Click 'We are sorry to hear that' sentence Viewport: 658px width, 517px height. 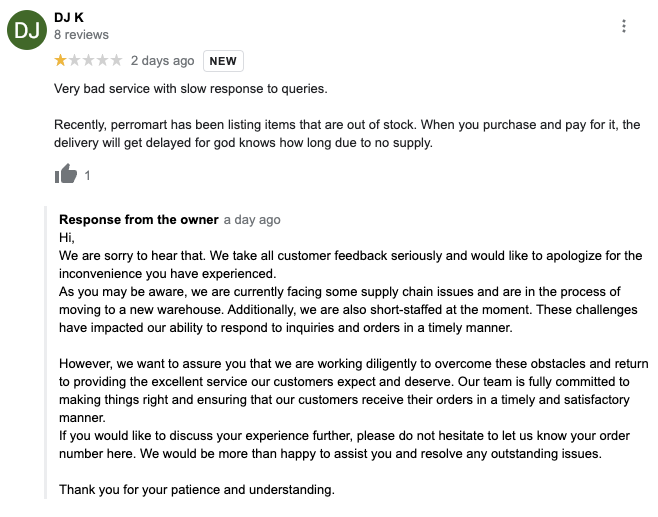click(x=350, y=264)
